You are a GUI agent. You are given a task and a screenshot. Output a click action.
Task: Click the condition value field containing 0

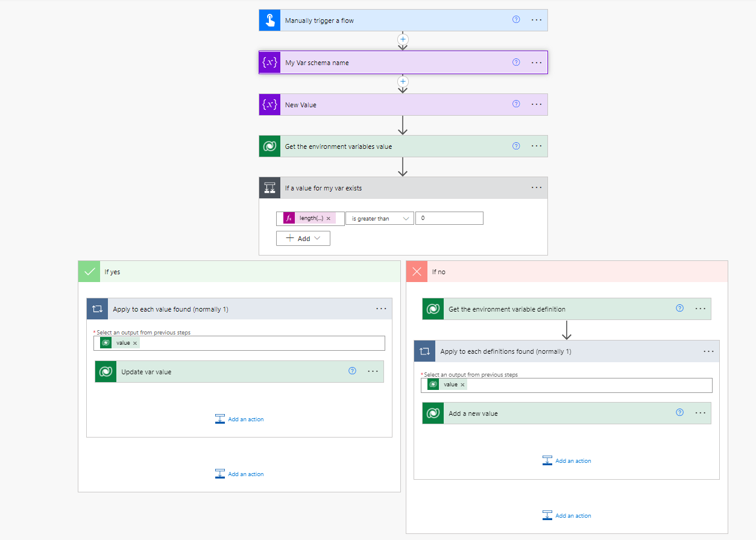[x=449, y=218]
